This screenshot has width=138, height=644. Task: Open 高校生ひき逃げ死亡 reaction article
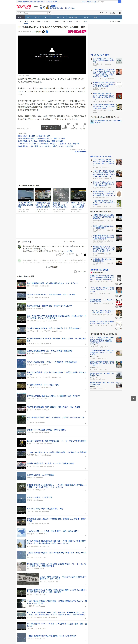102,374
